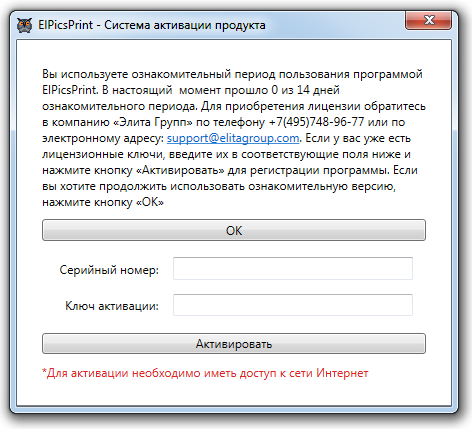This screenshot has width=472, height=429.
Task: Focus the Серийный номер input field
Action: point(293,268)
